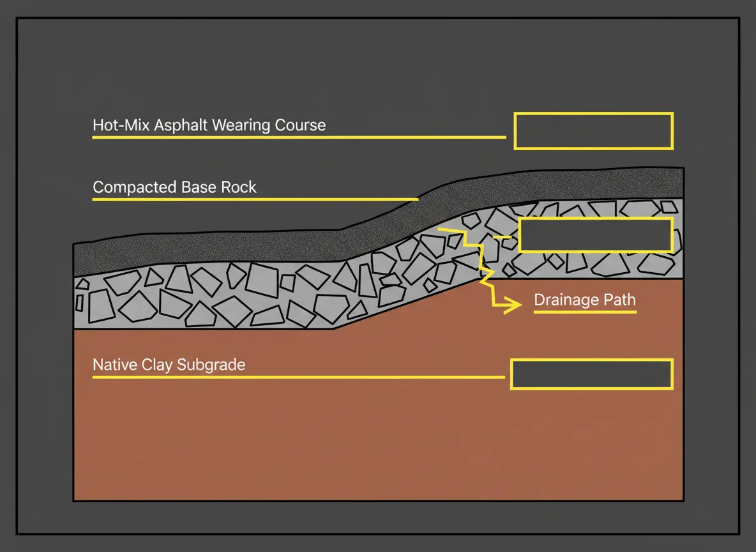Click the underline beneath Native Clay Subgrade
The height and width of the screenshot is (552, 756).
297,378
